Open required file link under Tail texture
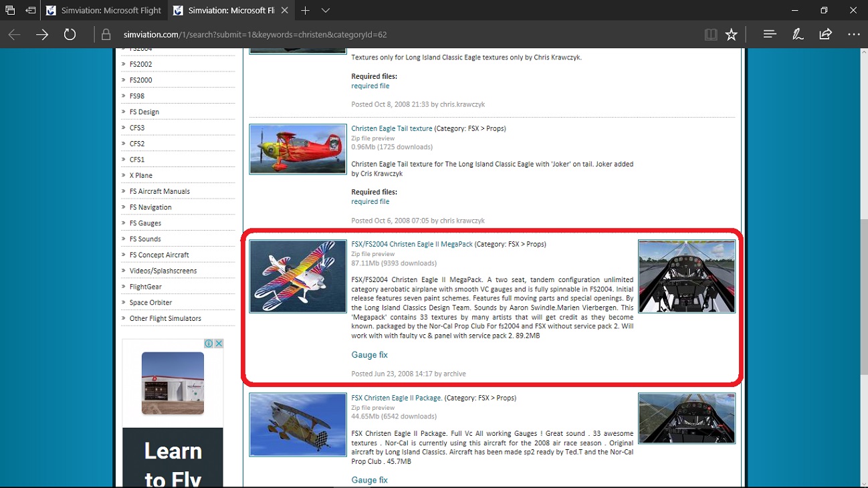 tap(370, 201)
